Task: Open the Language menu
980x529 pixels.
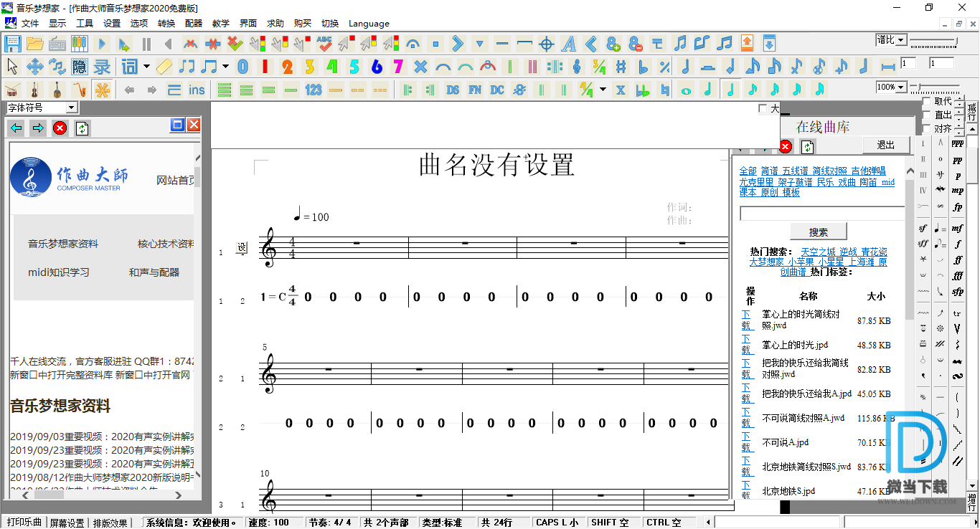Action: [x=369, y=24]
